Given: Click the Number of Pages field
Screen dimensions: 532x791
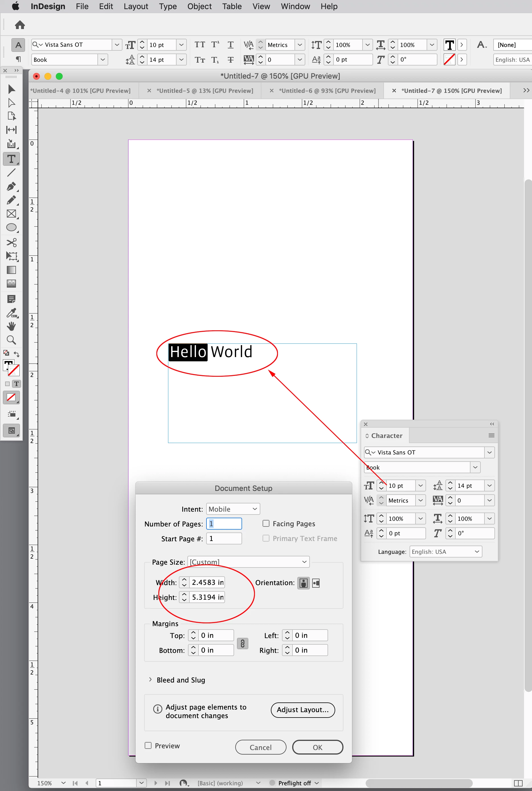Looking at the screenshot, I should 224,523.
